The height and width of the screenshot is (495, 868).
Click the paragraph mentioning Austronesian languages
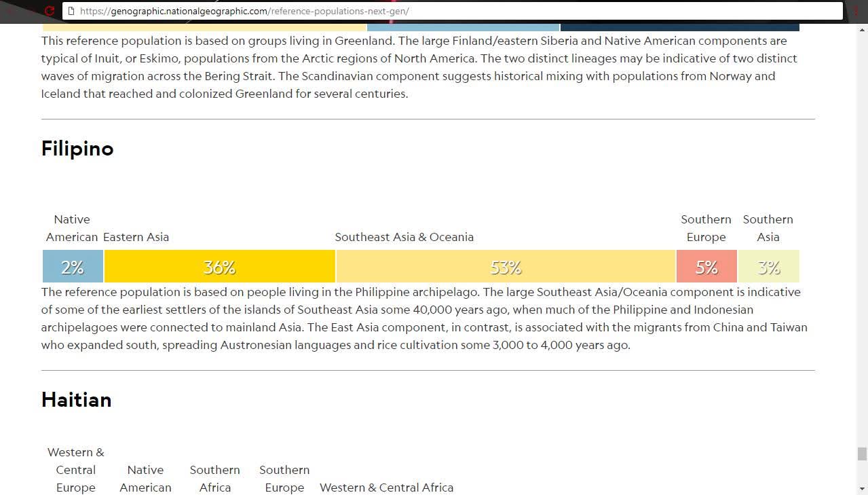[x=424, y=318]
